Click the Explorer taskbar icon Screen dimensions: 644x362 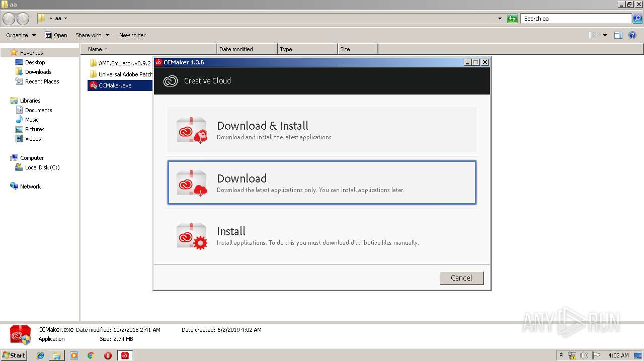(57, 355)
